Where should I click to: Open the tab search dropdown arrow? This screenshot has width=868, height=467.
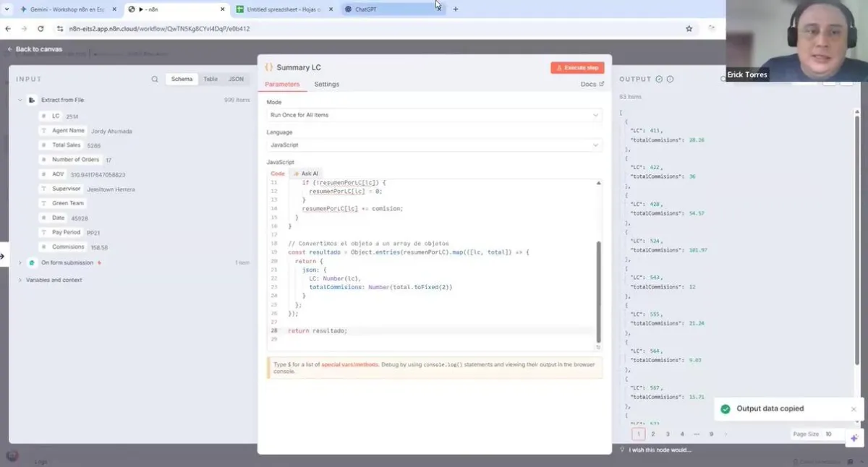click(x=7, y=9)
